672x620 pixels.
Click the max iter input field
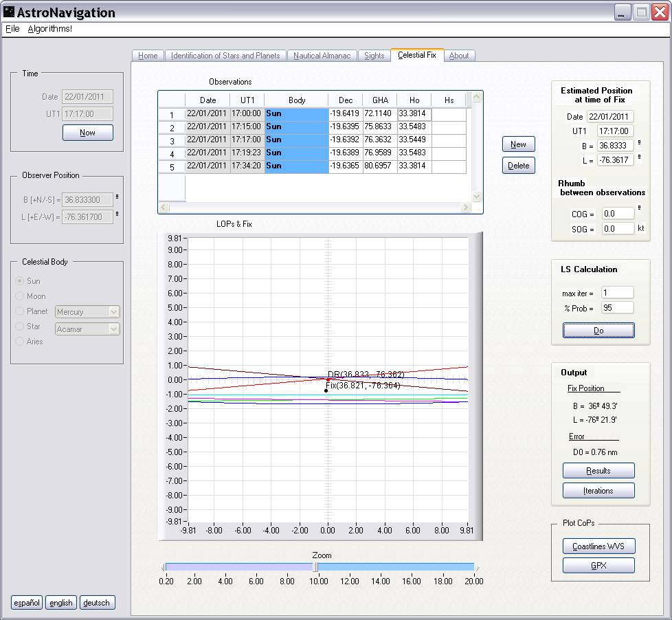[617, 294]
